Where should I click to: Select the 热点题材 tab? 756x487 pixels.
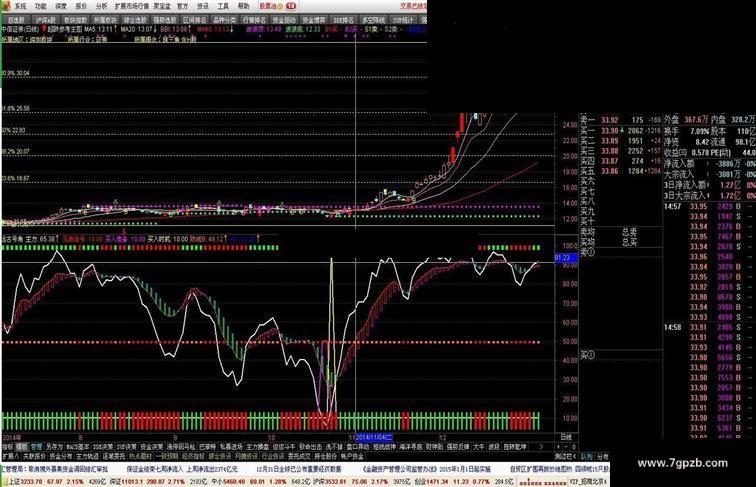pos(140,456)
